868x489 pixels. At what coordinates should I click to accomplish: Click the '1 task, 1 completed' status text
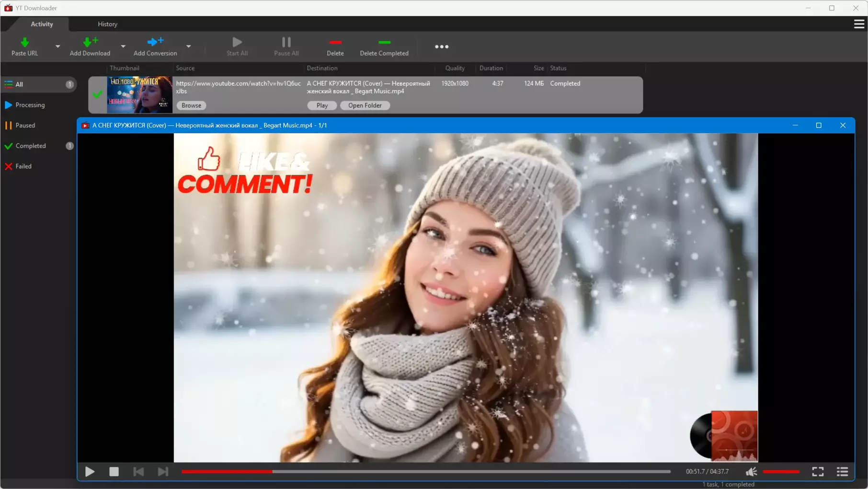(x=728, y=484)
